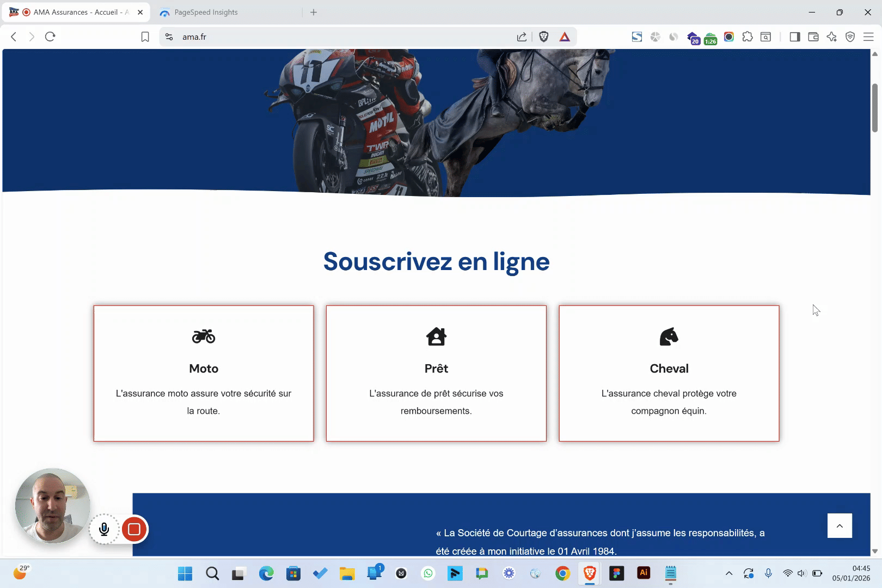The height and width of the screenshot is (588, 882).
Task: Bookmark this page with bookmark icon
Action: click(145, 36)
